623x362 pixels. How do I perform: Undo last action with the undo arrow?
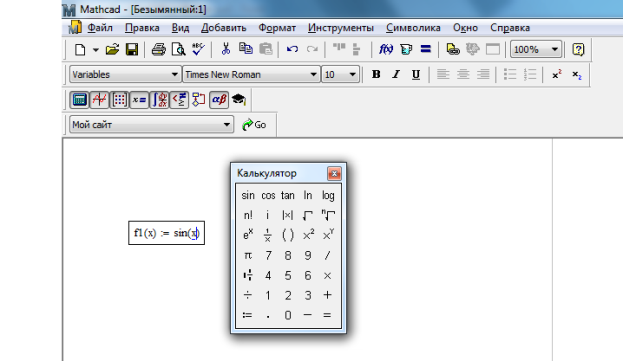pos(292,50)
